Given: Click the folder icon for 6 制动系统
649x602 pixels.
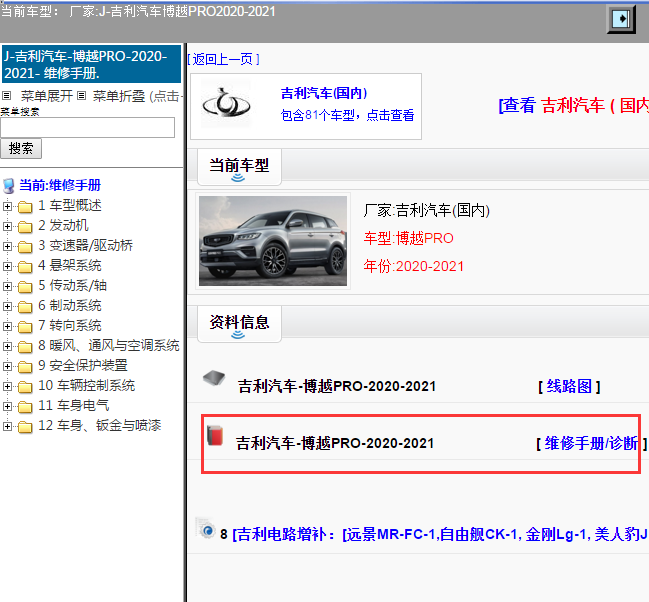Looking at the screenshot, I should pos(25,306).
